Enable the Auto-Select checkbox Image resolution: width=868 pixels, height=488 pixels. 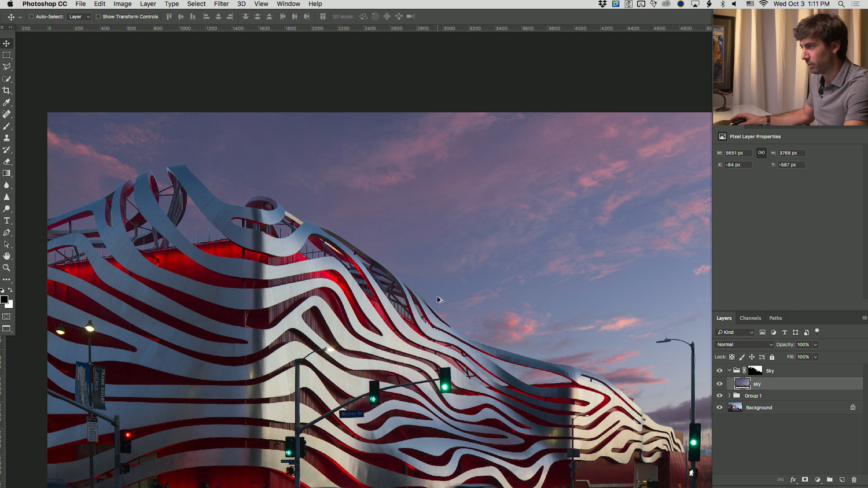tap(31, 17)
